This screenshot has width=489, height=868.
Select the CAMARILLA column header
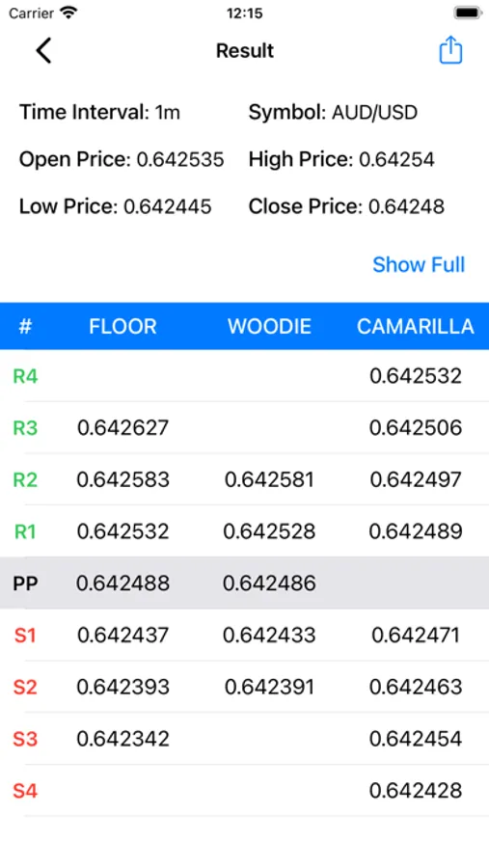[416, 326]
